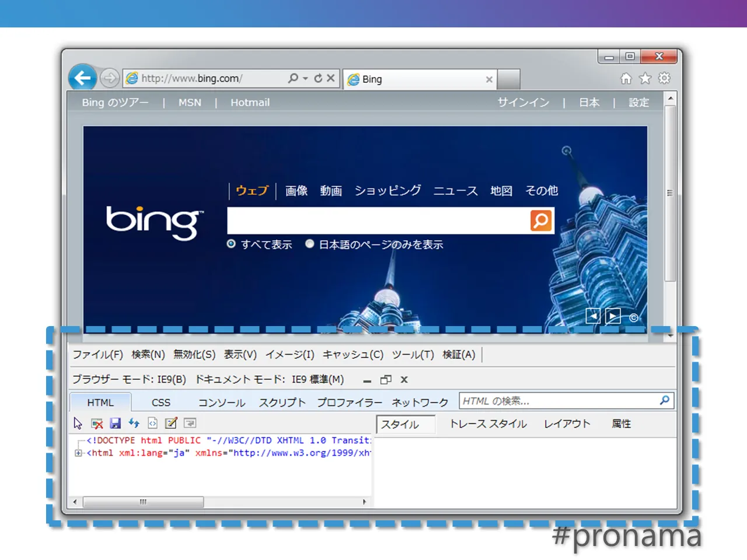The image size is (747, 560).
Task: Select 日本語のページのみを表示 radio option
Action: (x=310, y=244)
